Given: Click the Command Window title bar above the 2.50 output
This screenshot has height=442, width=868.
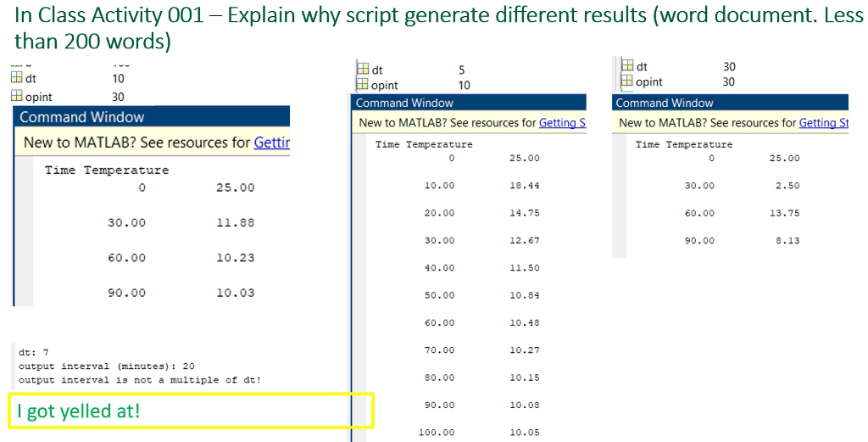Looking at the screenshot, I should click(x=730, y=103).
